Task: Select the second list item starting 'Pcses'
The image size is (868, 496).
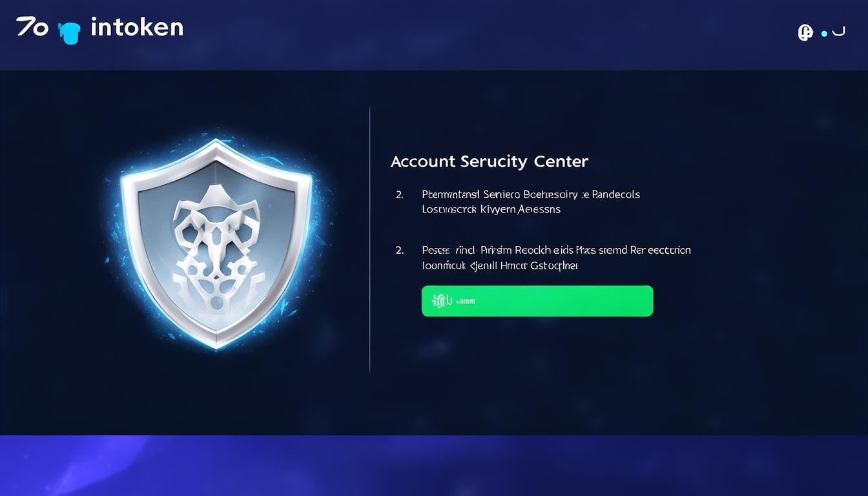Action: [556, 257]
